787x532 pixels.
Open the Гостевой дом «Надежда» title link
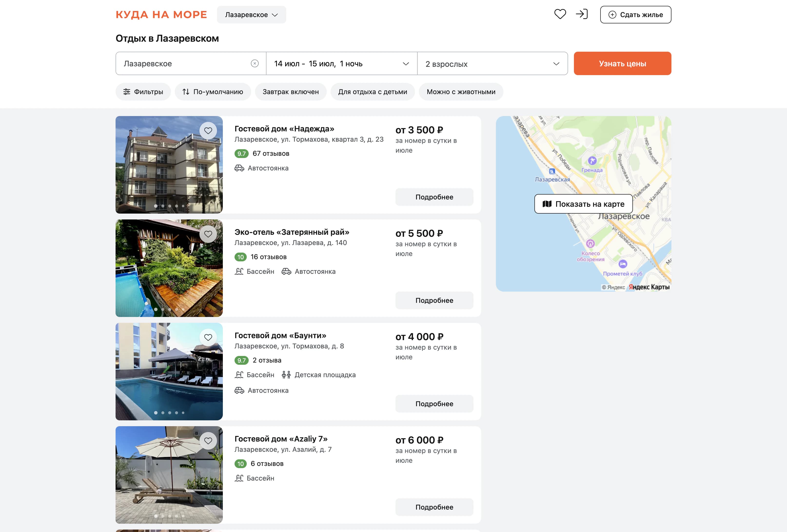coord(284,129)
